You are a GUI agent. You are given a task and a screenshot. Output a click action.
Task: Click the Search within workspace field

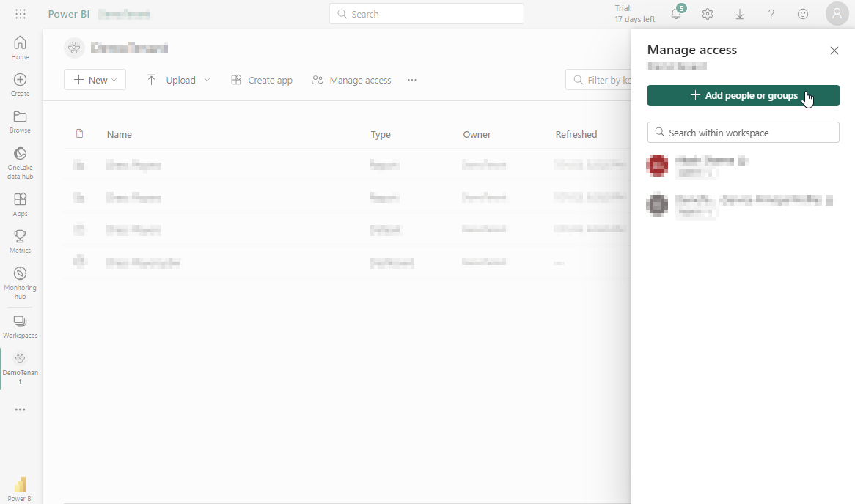click(744, 133)
